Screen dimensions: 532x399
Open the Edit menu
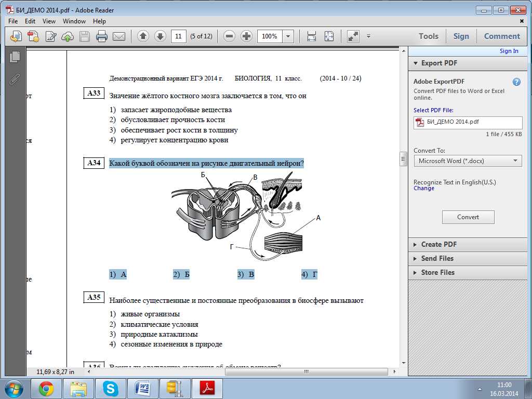click(x=30, y=21)
